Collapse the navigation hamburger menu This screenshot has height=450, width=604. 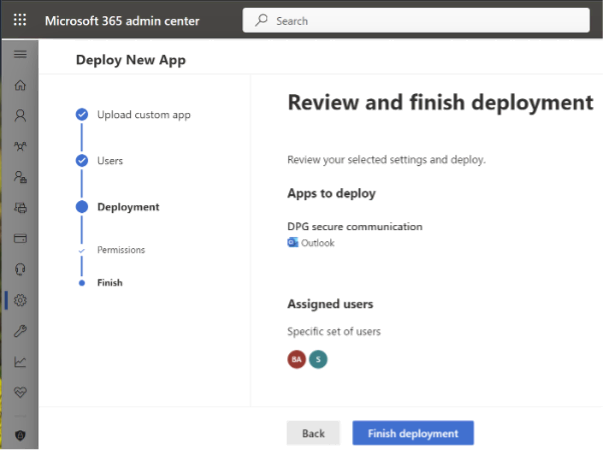click(20, 53)
